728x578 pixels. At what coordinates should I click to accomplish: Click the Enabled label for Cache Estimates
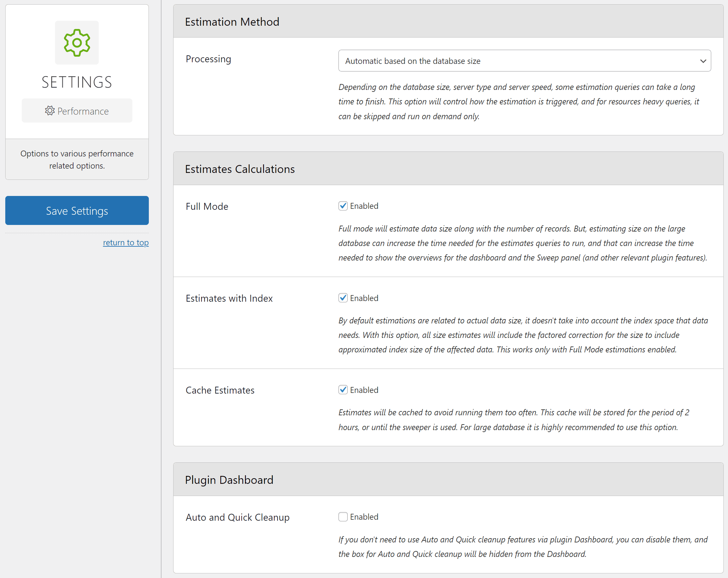364,390
